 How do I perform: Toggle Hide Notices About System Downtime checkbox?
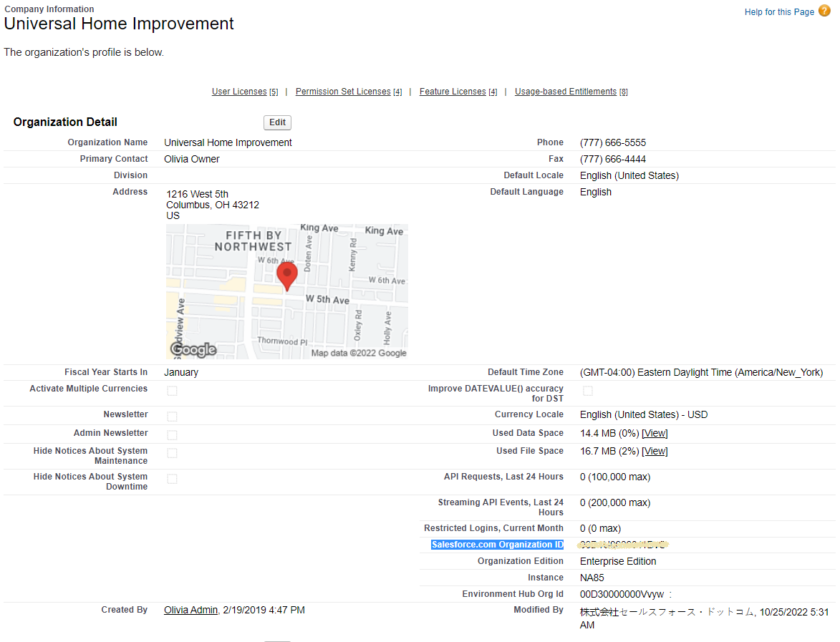[172, 479]
